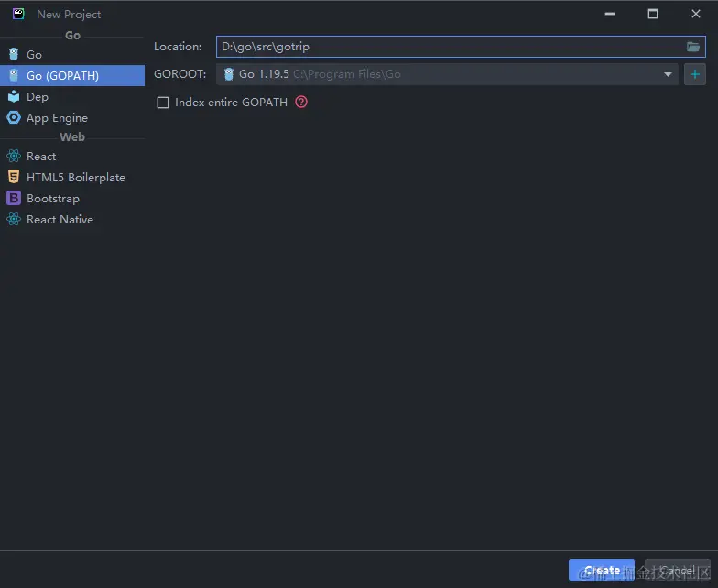Click the Dep box icon
This screenshot has width=718, height=588.
coord(14,97)
